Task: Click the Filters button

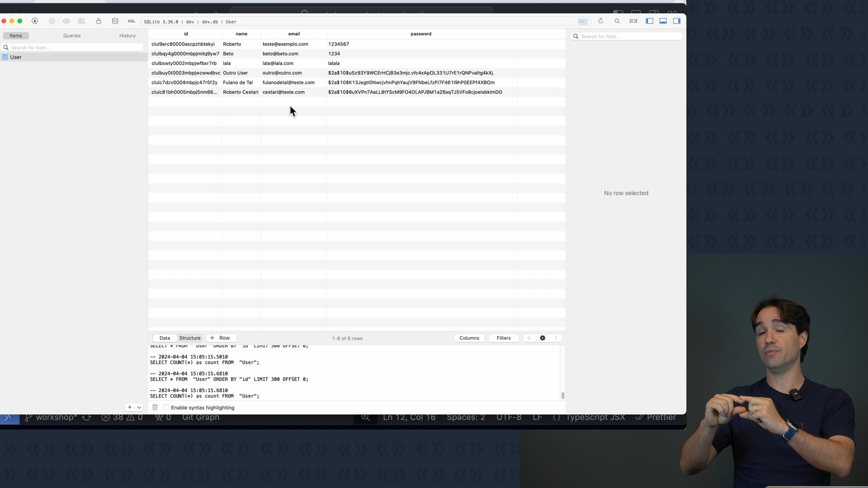Action: [x=503, y=338]
